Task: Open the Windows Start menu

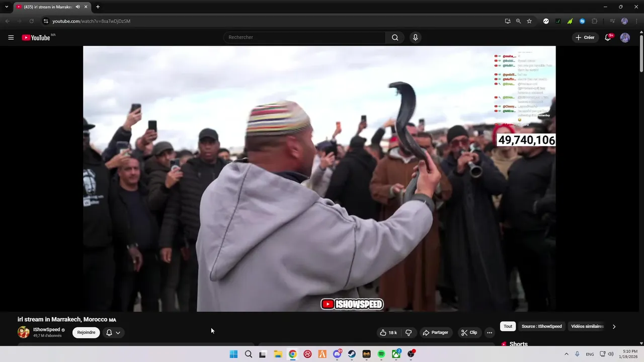Action: click(x=233, y=354)
